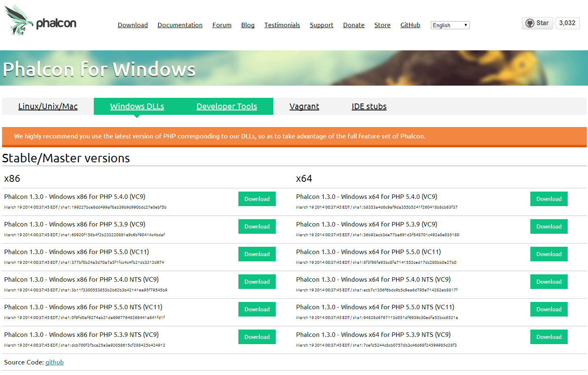Viewport: 588px width, 375px height.
Task: Click the x64 column heading
Action: [304, 179]
